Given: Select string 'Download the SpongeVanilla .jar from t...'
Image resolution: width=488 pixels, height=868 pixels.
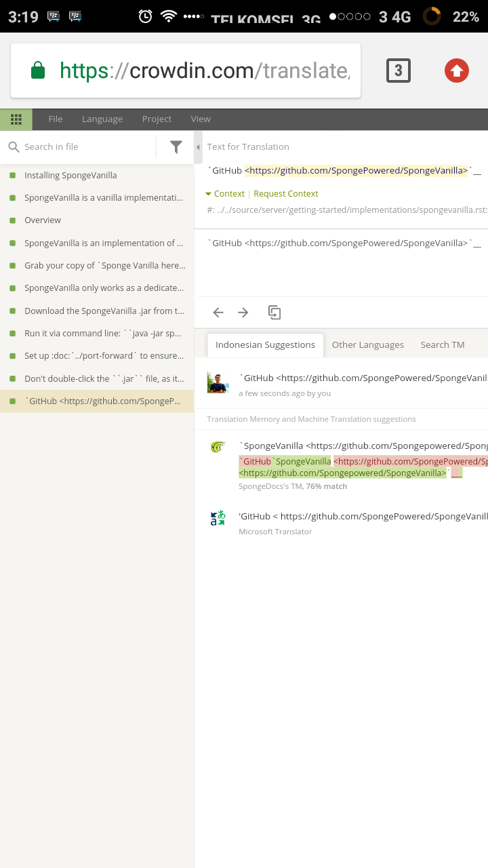Looking at the screenshot, I should pos(97,311).
